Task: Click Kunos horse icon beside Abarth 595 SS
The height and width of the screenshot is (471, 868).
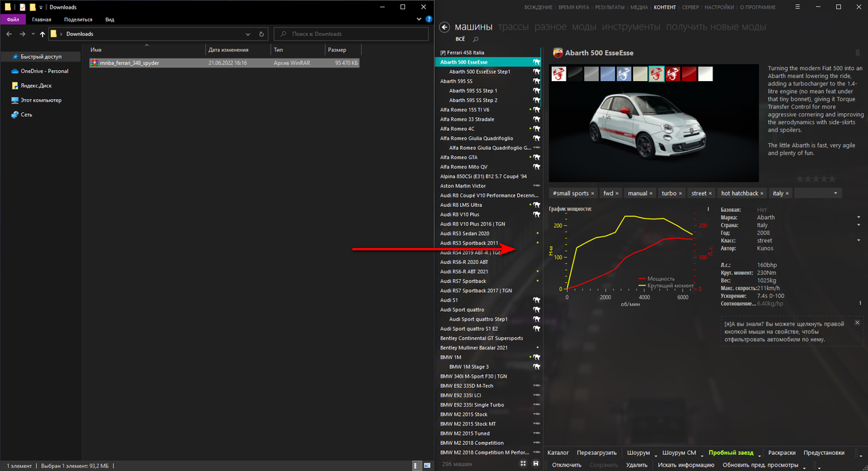Action: tap(536, 81)
